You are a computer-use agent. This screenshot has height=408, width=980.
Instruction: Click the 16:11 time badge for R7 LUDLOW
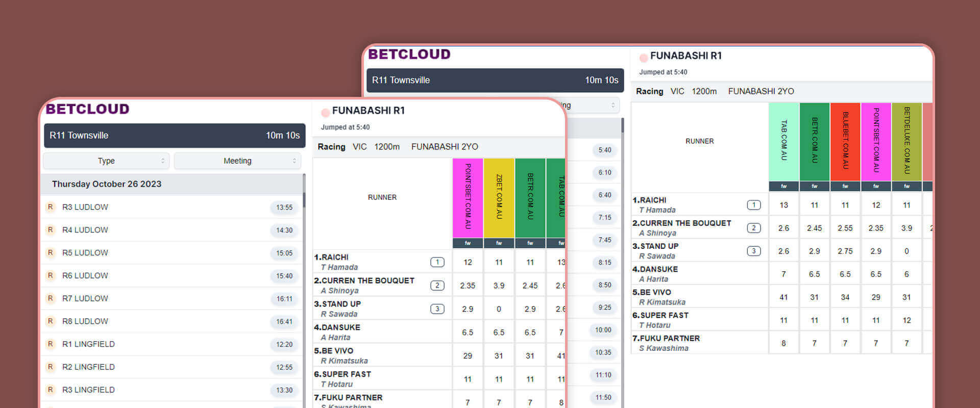coord(284,299)
